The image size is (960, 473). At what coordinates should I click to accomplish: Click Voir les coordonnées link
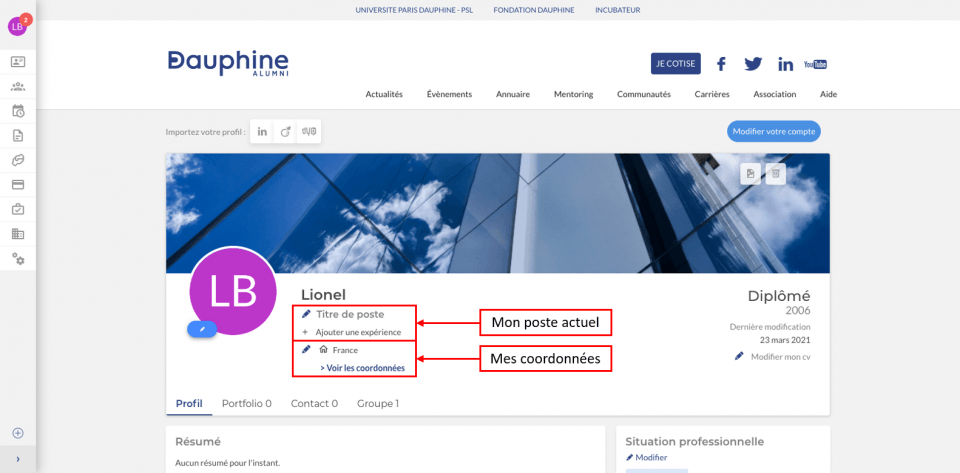click(362, 368)
